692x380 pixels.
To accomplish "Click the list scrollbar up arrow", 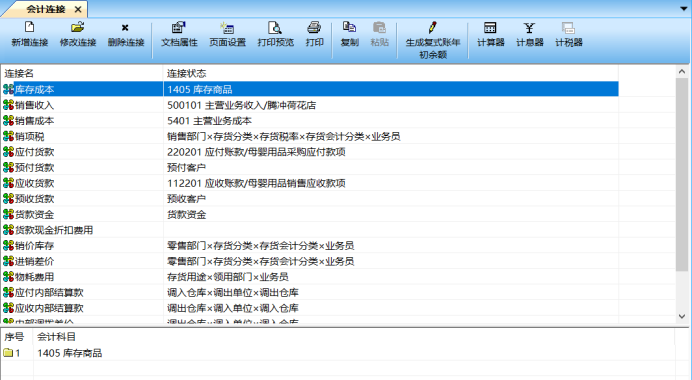I will coord(682,71).
